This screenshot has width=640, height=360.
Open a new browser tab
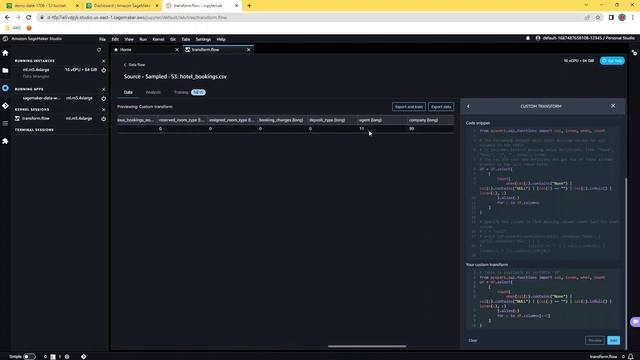(249, 6)
